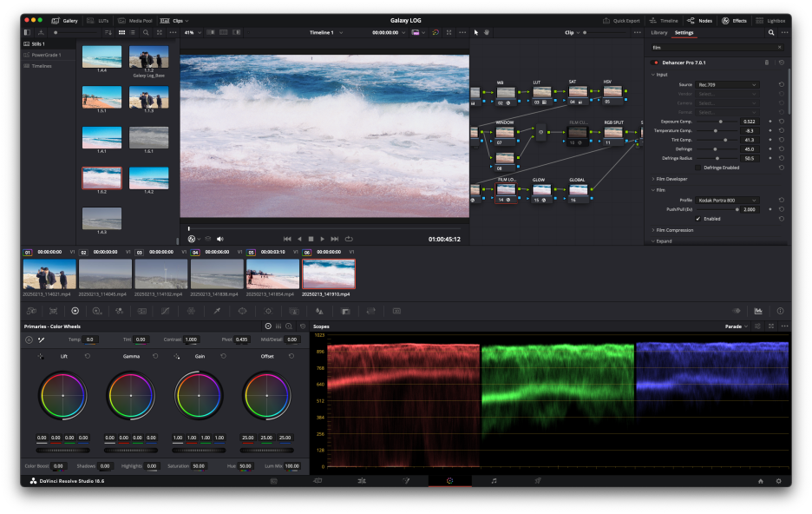Open the Parade scope type dropdown
Image resolution: width=812 pixels, height=514 pixels.
pyautogui.click(x=736, y=326)
